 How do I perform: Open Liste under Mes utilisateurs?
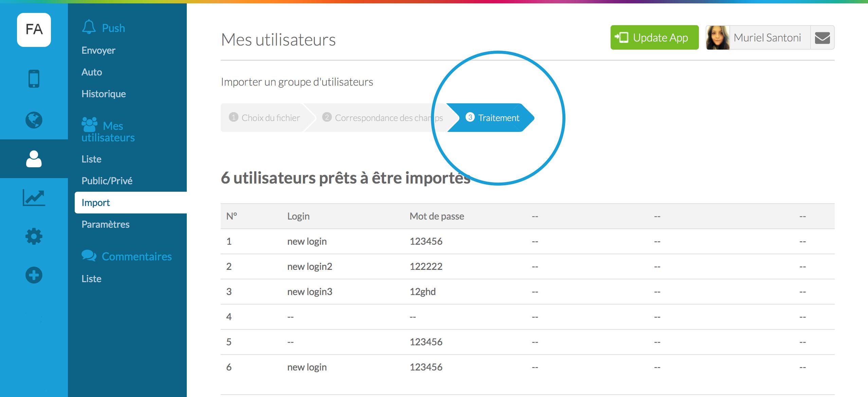[x=91, y=159]
